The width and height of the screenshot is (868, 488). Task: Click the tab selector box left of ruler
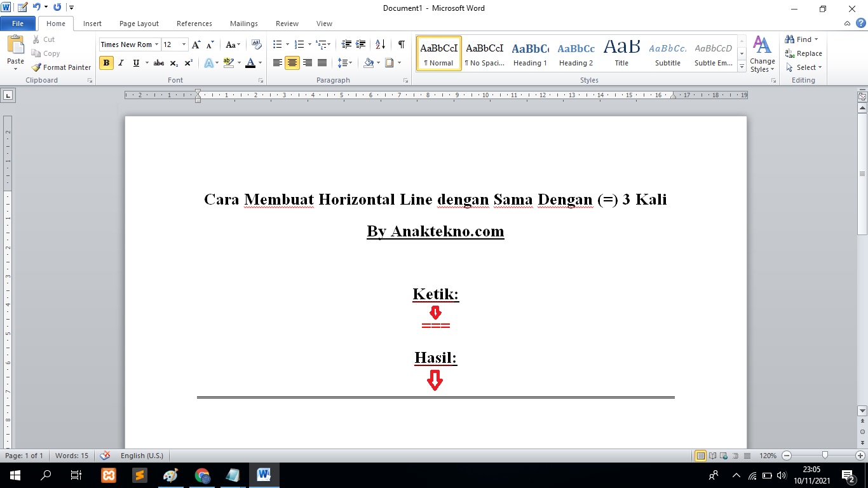point(8,95)
